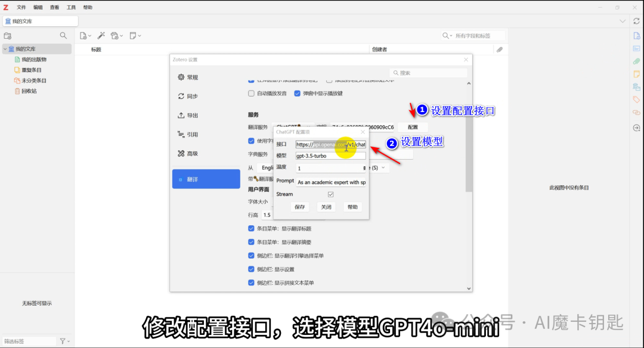
Task: Open the new item toolbar icon
Action: point(83,36)
